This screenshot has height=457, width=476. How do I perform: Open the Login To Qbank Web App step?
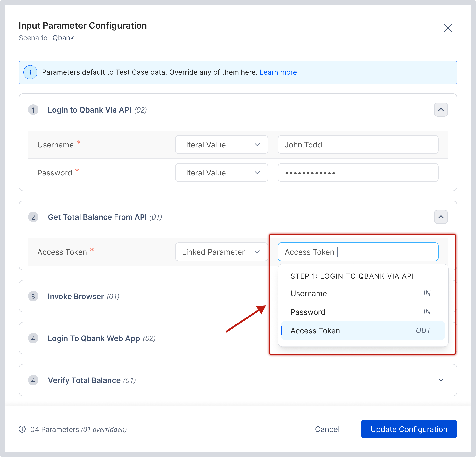[94, 338]
